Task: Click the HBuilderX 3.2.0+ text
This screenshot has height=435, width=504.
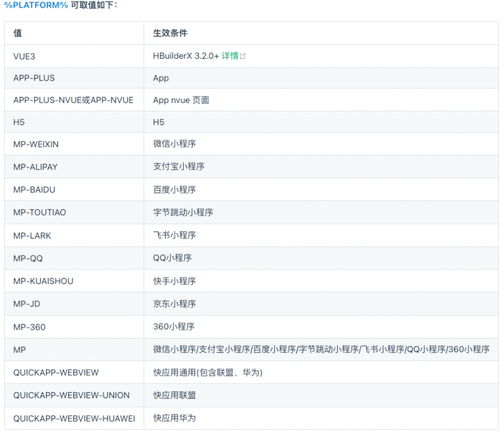Action: coord(186,56)
